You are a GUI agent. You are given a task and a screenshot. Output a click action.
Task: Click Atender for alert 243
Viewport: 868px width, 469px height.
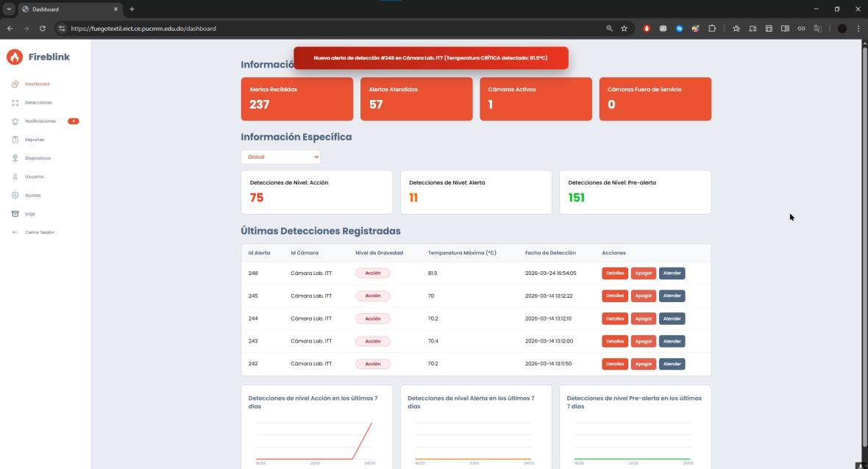pos(672,341)
